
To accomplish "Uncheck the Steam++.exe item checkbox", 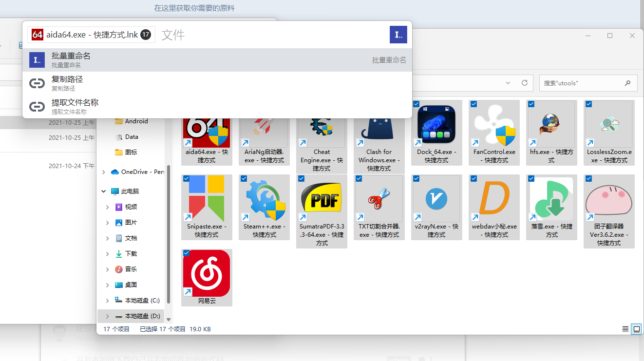I will [244, 179].
